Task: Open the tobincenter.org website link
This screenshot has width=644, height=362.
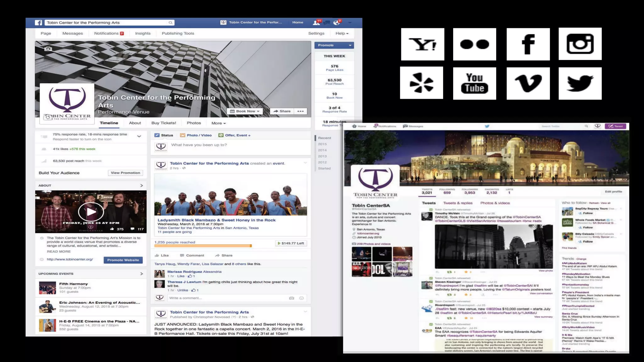Action: 70,259
